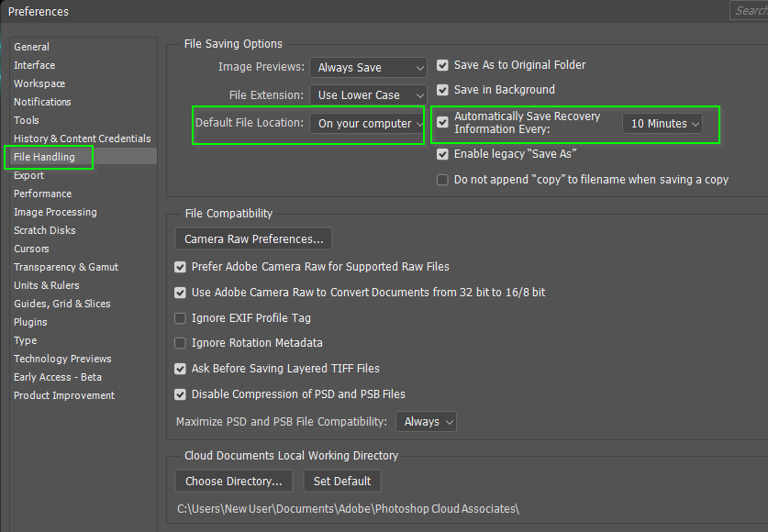Expand the File Extension dropdown
The height and width of the screenshot is (532, 768).
pyautogui.click(x=368, y=95)
